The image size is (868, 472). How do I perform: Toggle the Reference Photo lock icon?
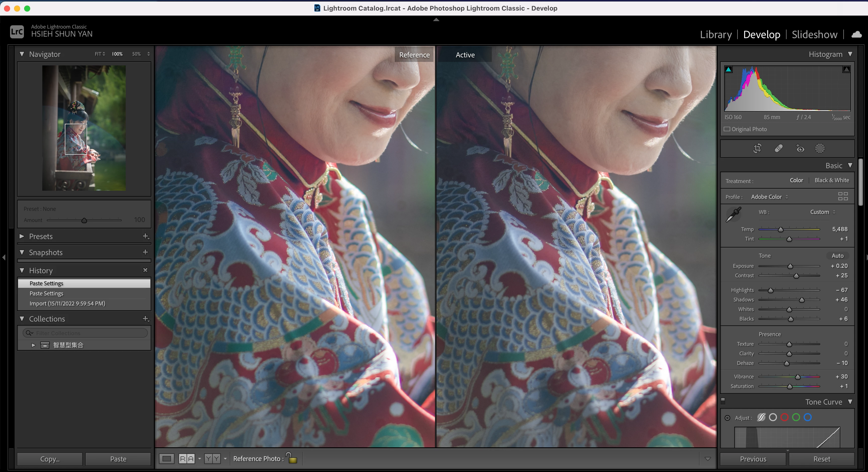click(292, 458)
